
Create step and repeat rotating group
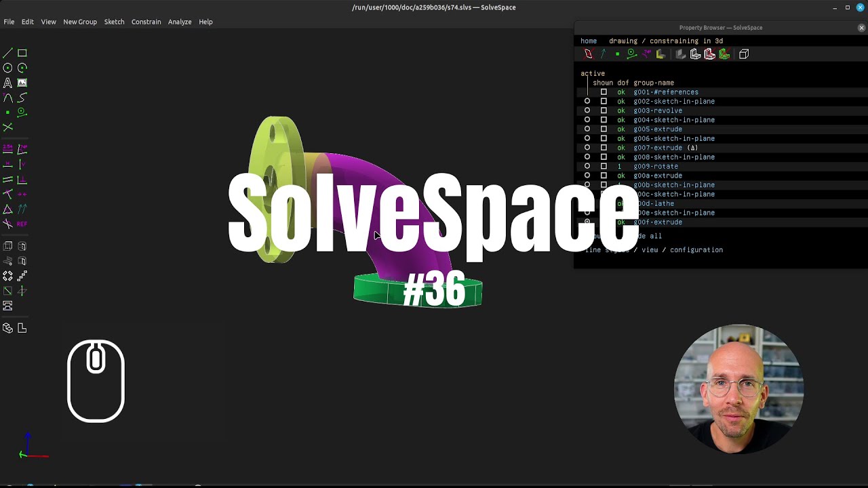(7, 276)
